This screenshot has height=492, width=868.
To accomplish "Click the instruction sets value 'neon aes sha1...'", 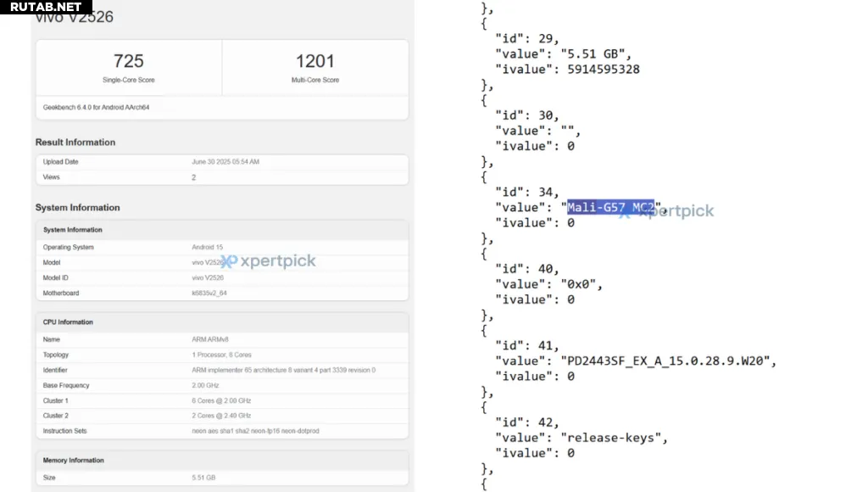I will (x=255, y=431).
